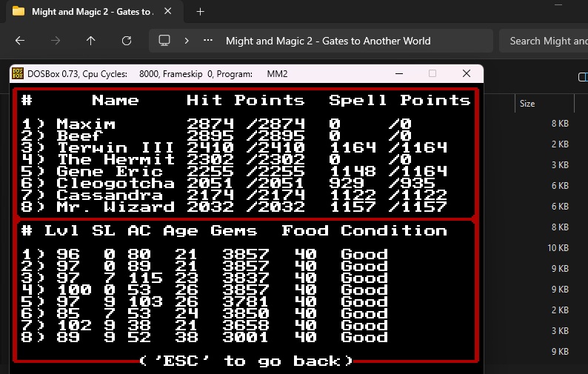Add a new File Explorer tab

point(200,12)
